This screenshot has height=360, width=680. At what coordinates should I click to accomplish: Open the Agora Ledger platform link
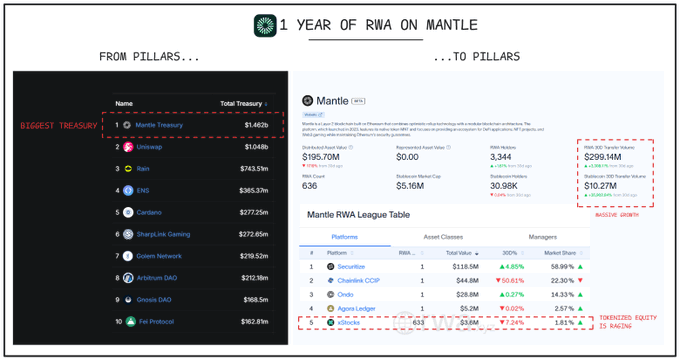tap(356, 308)
